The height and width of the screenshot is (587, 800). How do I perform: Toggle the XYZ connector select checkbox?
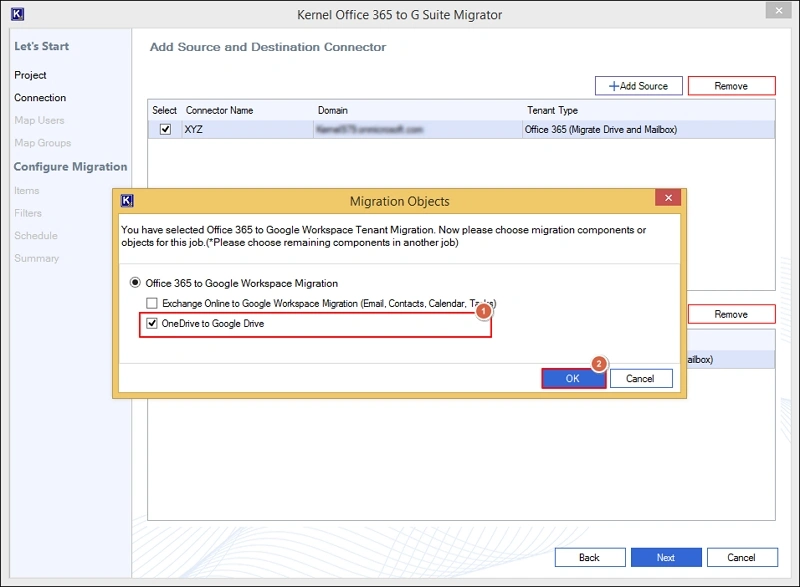click(165, 130)
